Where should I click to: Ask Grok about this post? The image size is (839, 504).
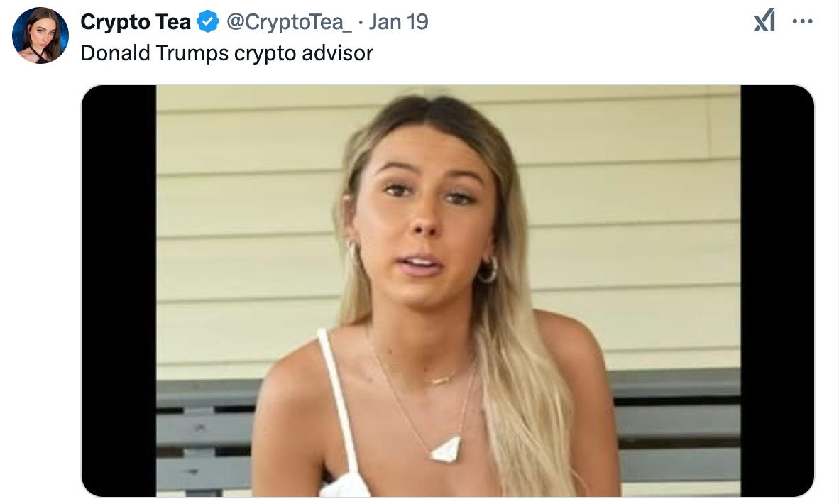pos(764,21)
